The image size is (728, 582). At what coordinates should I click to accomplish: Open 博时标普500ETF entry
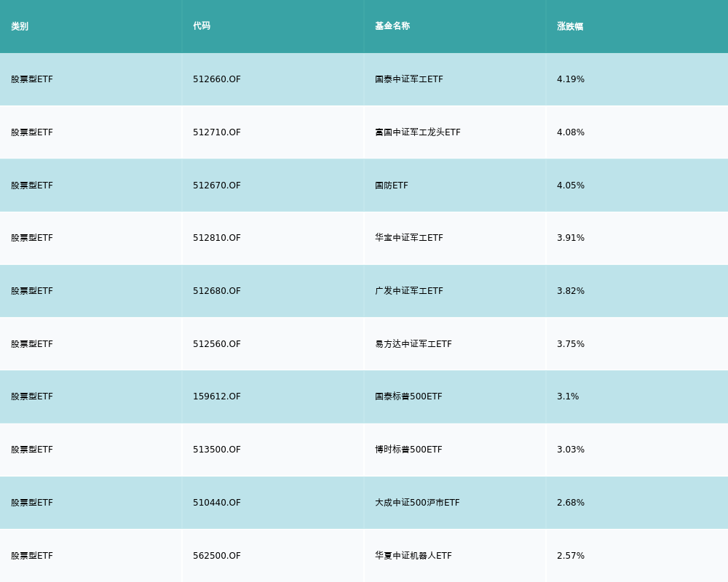[x=408, y=450]
